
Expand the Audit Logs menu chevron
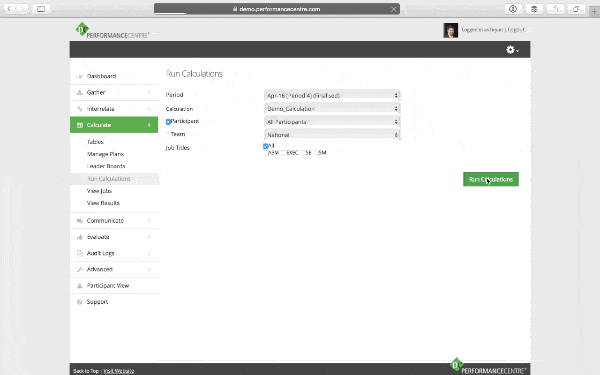(149, 253)
